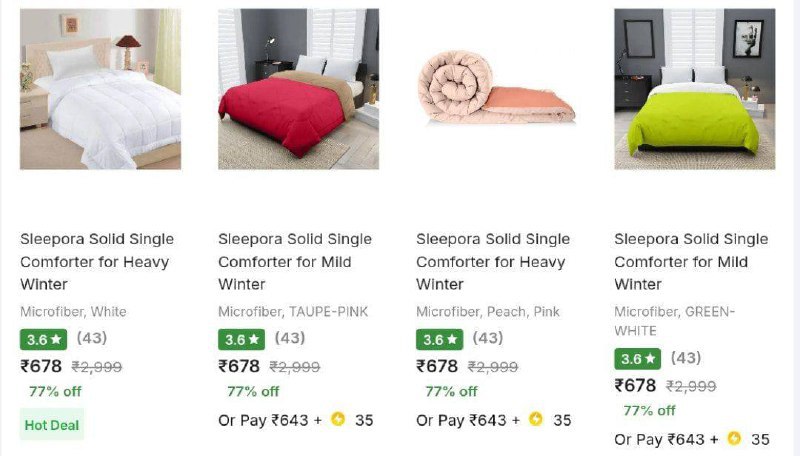
Task: Click the (43) review count of taupe-pink comforter
Action: [x=290, y=338]
